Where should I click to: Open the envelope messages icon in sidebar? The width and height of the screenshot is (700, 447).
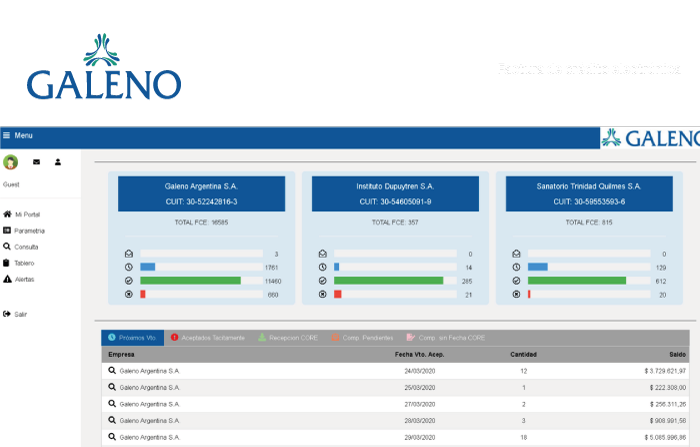click(37, 162)
